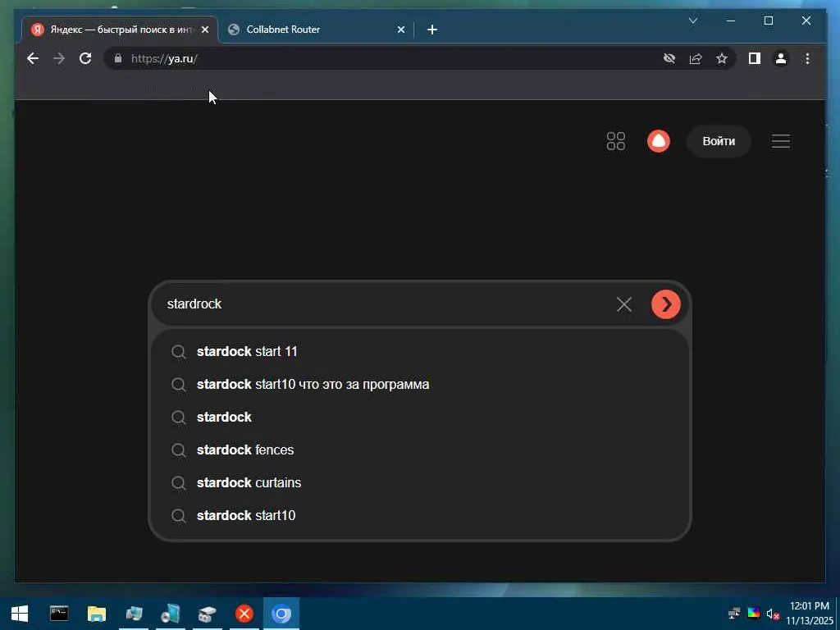Open the clock showing 12:01 PM
This screenshot has height=630, width=840.
tap(810, 614)
